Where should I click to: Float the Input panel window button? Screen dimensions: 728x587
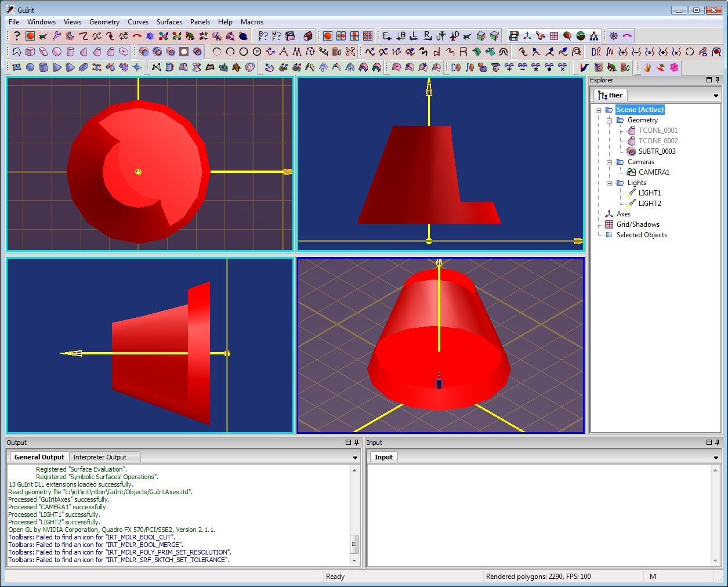click(x=709, y=443)
